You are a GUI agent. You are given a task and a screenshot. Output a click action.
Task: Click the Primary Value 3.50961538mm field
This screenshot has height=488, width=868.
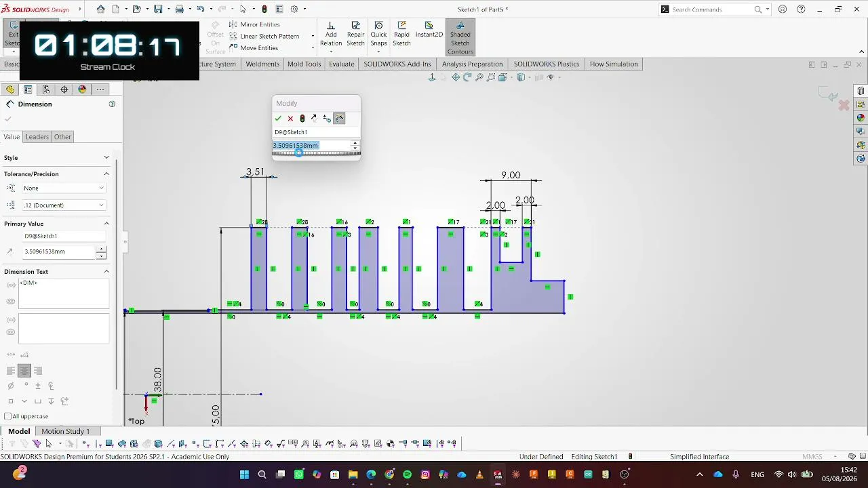(x=59, y=251)
